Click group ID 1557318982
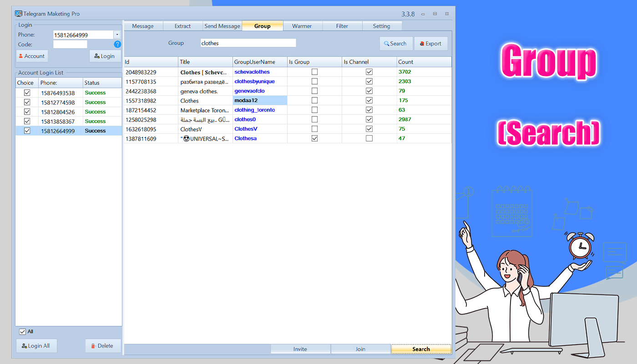This screenshot has width=637, height=364. click(x=141, y=101)
